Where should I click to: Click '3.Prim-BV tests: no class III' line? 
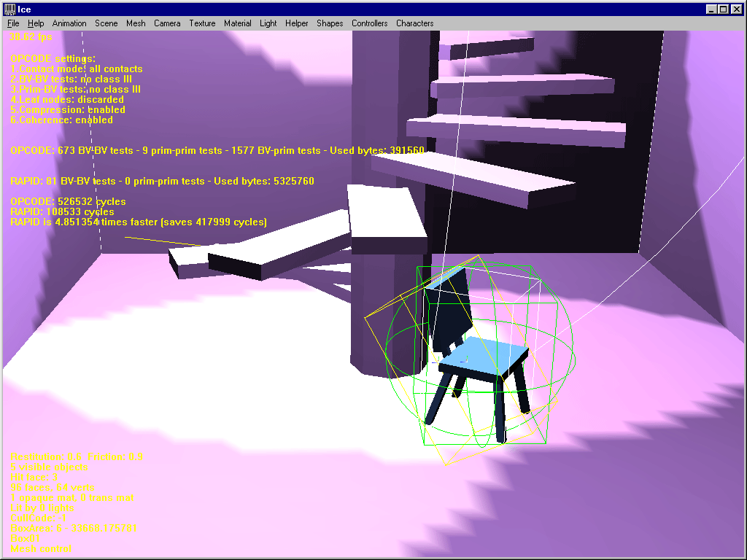pyautogui.click(x=75, y=89)
